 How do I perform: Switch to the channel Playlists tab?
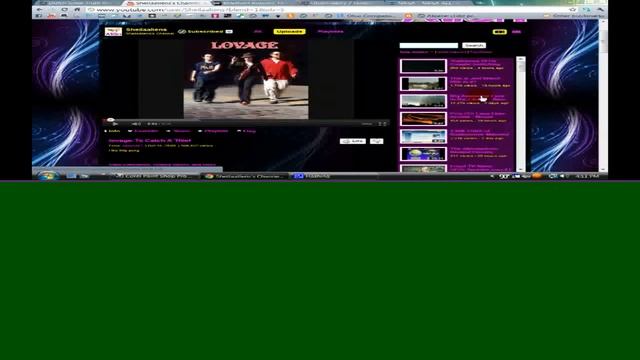[x=330, y=31]
